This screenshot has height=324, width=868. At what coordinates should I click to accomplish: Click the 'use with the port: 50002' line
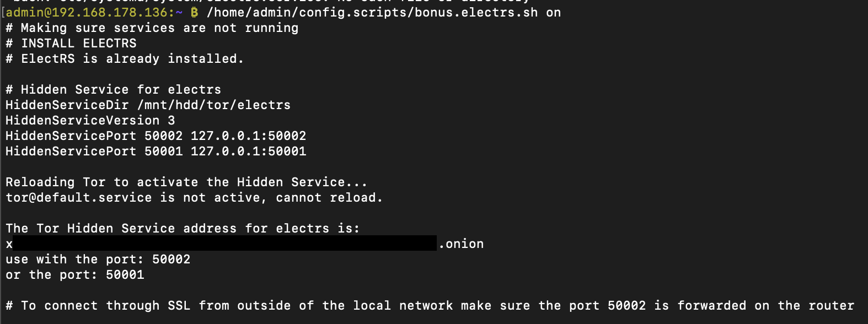point(98,259)
